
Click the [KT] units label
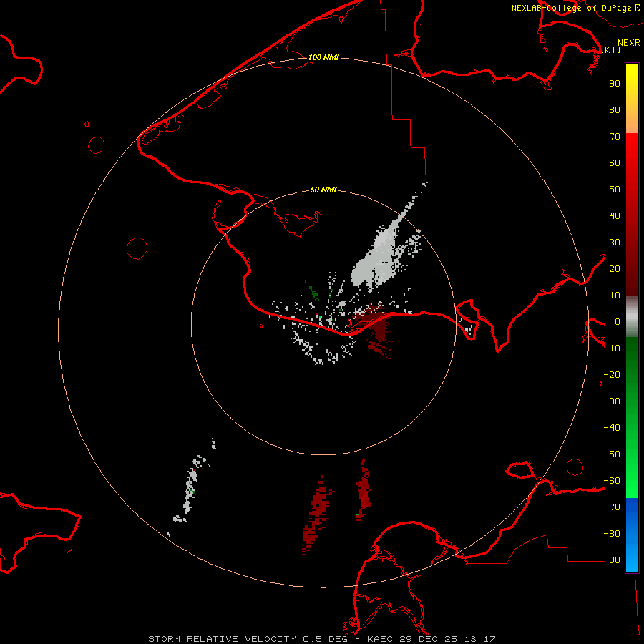pos(611,49)
